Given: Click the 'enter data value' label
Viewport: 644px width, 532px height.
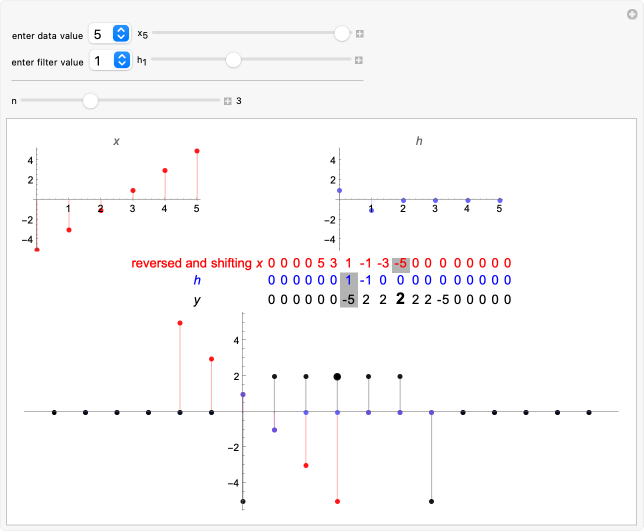Looking at the screenshot, I should click(47, 36).
